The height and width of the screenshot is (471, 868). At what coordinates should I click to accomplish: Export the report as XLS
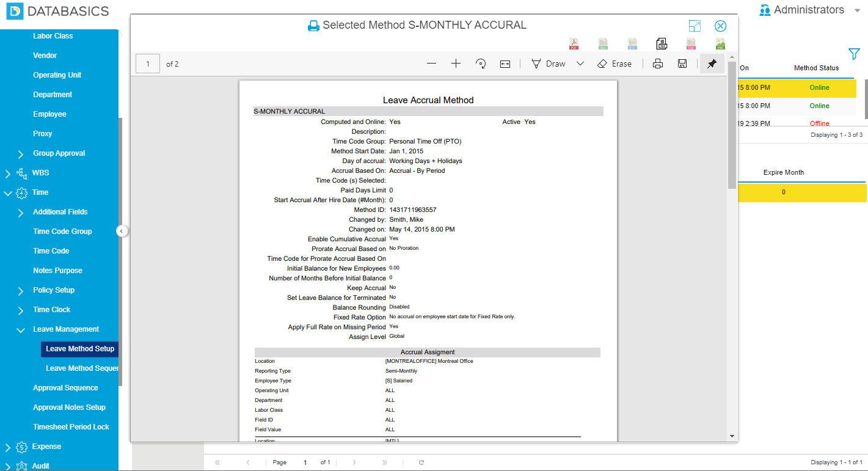pos(604,43)
